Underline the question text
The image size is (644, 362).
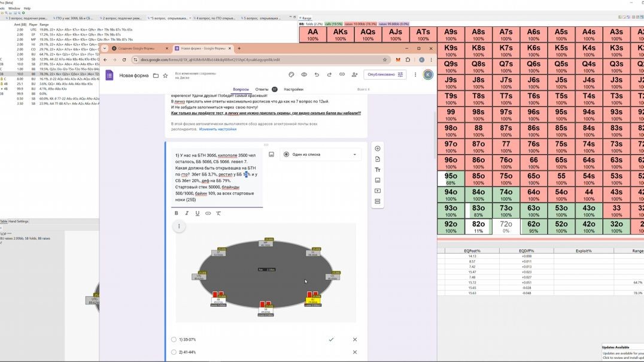(x=198, y=213)
